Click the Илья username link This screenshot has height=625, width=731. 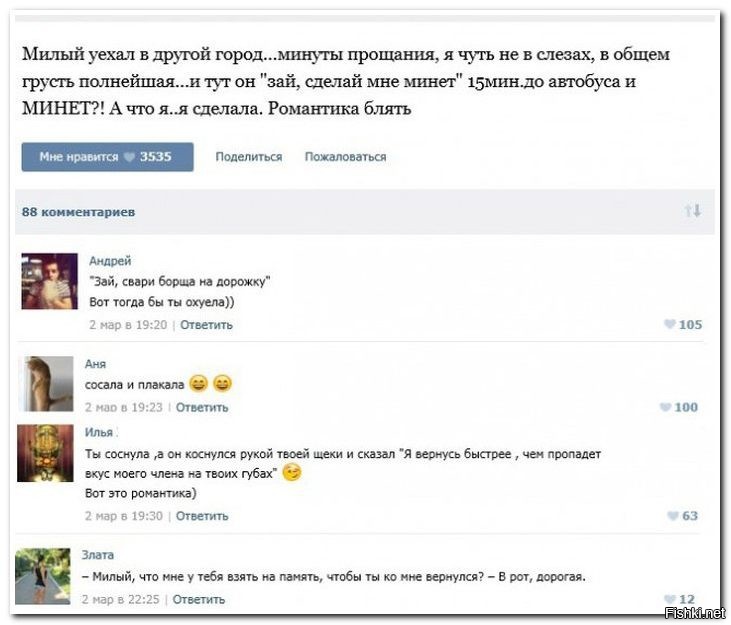(x=99, y=433)
